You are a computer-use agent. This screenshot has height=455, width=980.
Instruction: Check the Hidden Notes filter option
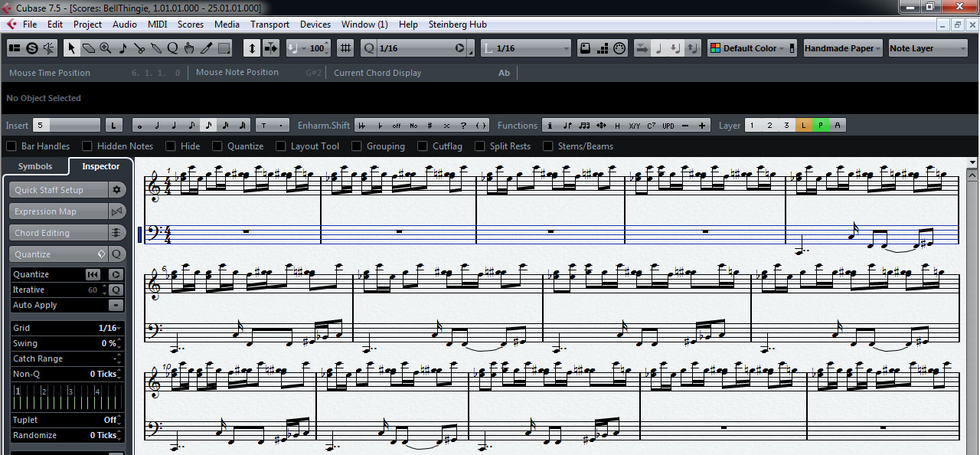pyautogui.click(x=87, y=146)
